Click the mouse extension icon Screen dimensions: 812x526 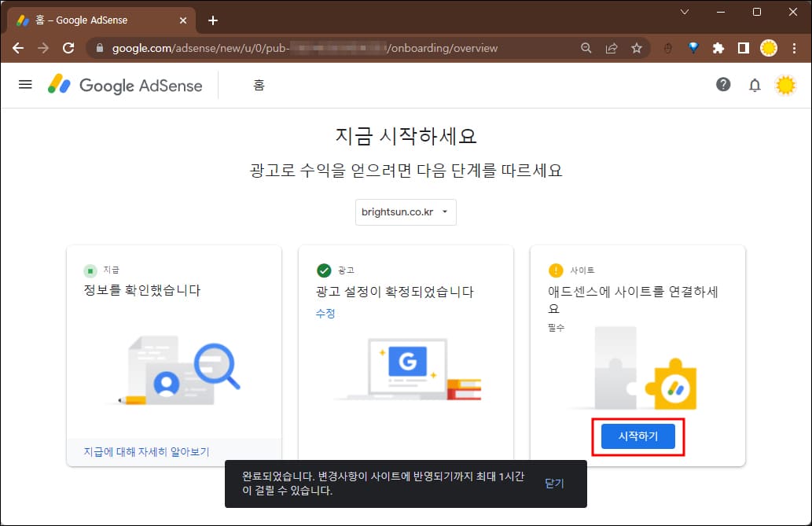(x=668, y=48)
